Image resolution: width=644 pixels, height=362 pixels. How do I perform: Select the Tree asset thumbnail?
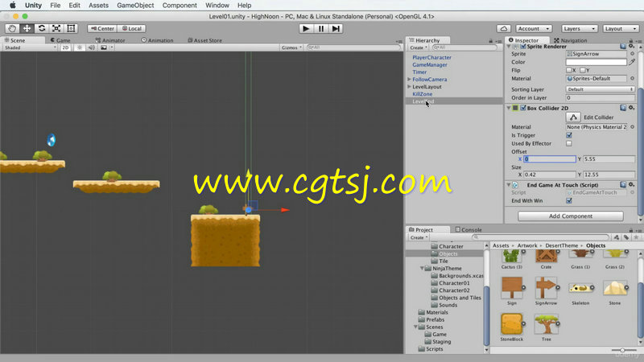coord(547,324)
